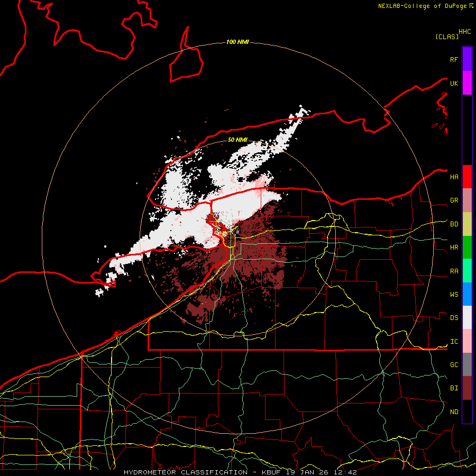Screen dimensions: 476x476
Task: Click the HHC product label
Action: click(465, 32)
